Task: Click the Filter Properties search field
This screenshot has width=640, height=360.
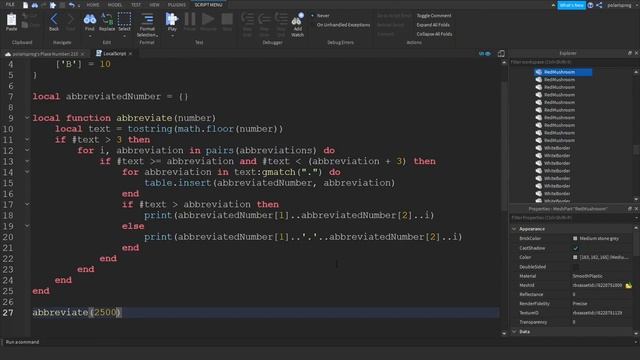Action: [571, 218]
